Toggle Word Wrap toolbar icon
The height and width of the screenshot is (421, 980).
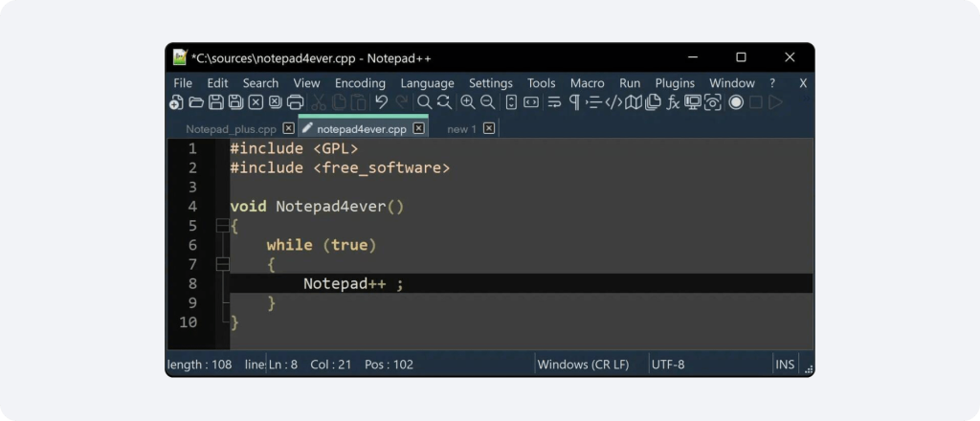point(554,102)
